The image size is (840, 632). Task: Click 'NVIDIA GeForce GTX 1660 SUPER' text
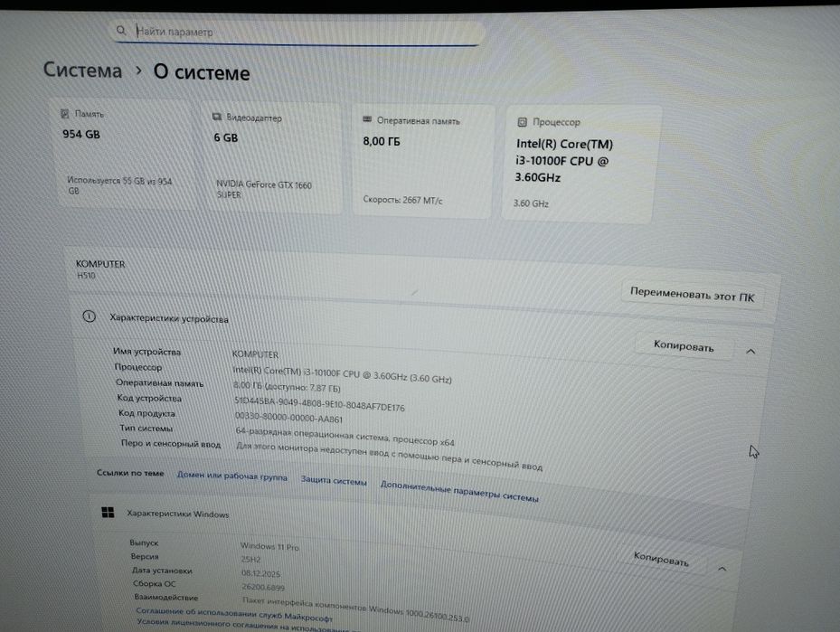[x=263, y=189]
